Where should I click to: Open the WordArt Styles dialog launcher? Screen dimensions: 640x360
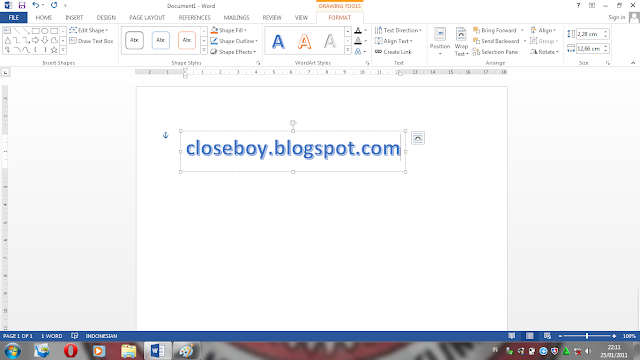tap(367, 63)
